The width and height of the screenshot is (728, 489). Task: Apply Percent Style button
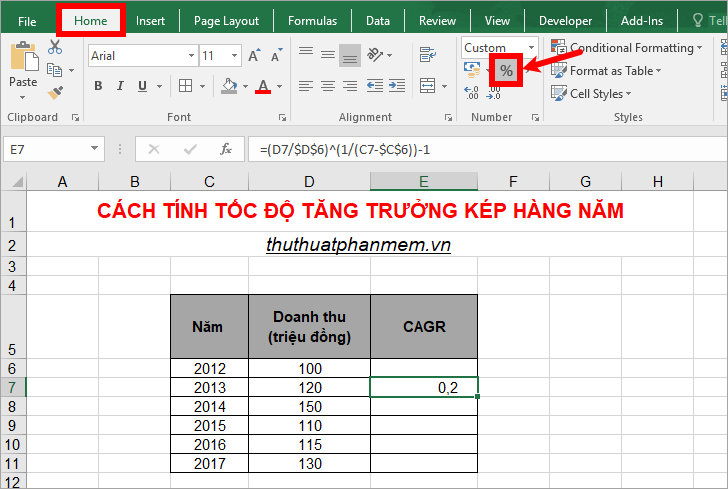click(506, 71)
